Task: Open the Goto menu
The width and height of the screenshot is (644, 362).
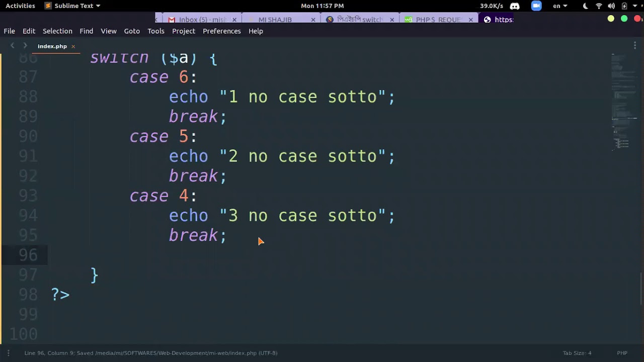Action: tap(132, 31)
